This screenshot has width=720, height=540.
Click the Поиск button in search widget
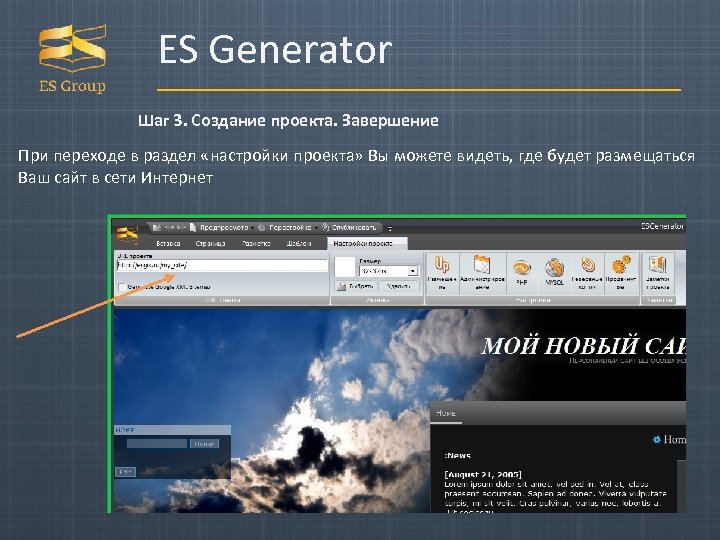204,444
